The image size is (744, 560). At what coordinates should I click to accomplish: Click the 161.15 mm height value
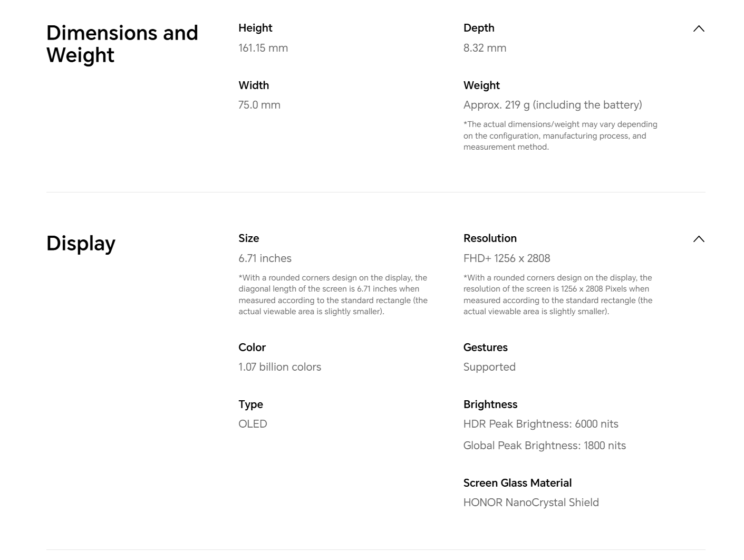(x=263, y=48)
